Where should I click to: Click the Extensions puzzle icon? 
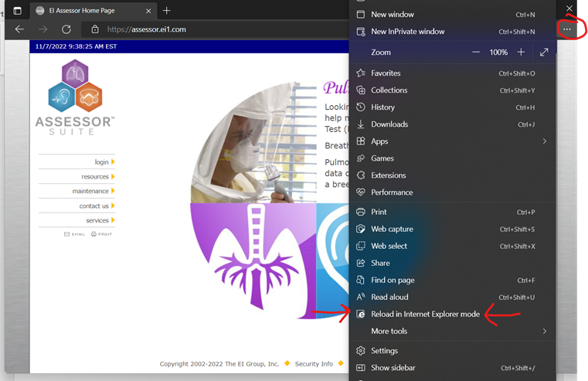tap(361, 175)
